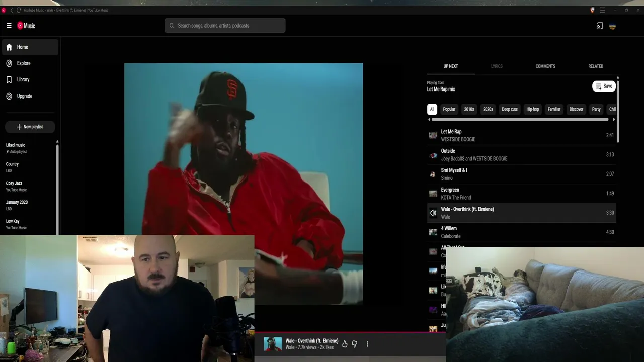Select the Familiar filter chip

tap(554, 109)
